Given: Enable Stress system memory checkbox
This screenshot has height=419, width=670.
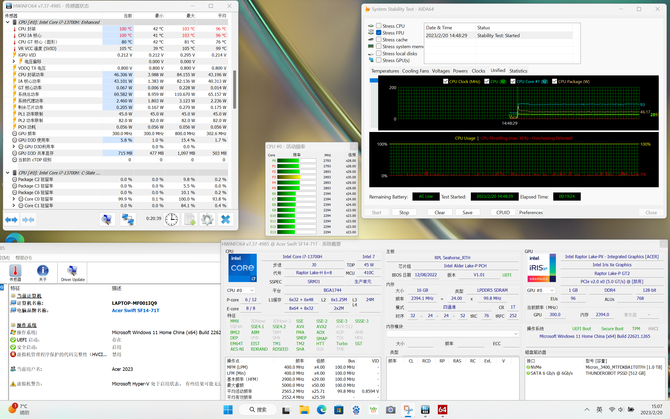Looking at the screenshot, I should pyautogui.click(x=379, y=46).
